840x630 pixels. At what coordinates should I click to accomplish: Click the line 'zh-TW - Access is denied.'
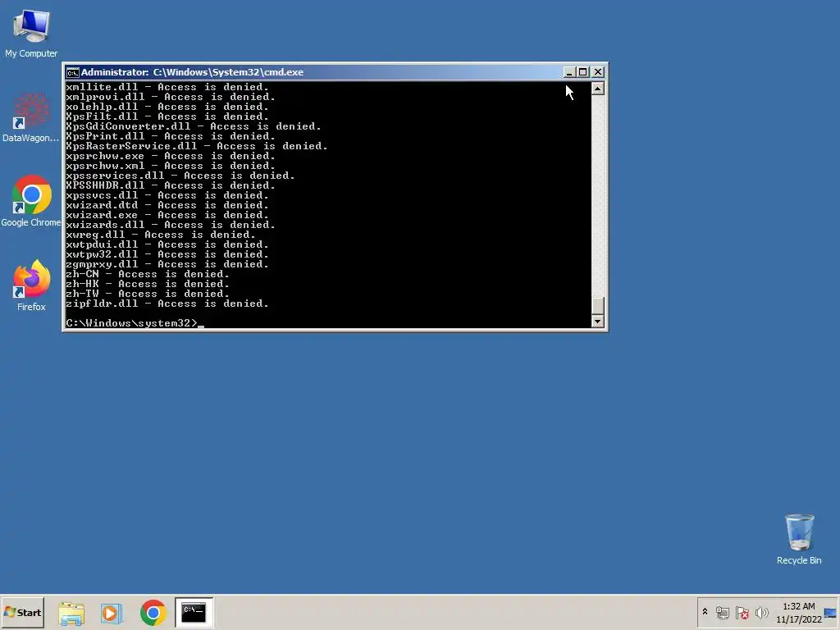[148, 294]
